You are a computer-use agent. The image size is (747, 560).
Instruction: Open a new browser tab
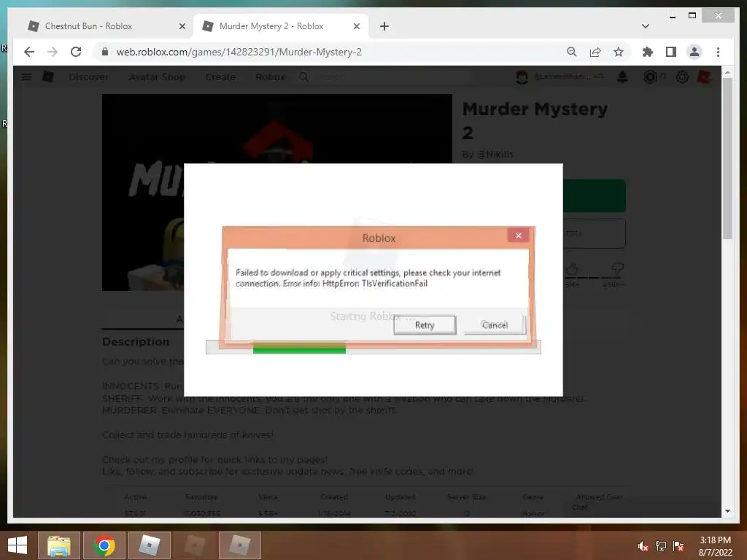[384, 26]
